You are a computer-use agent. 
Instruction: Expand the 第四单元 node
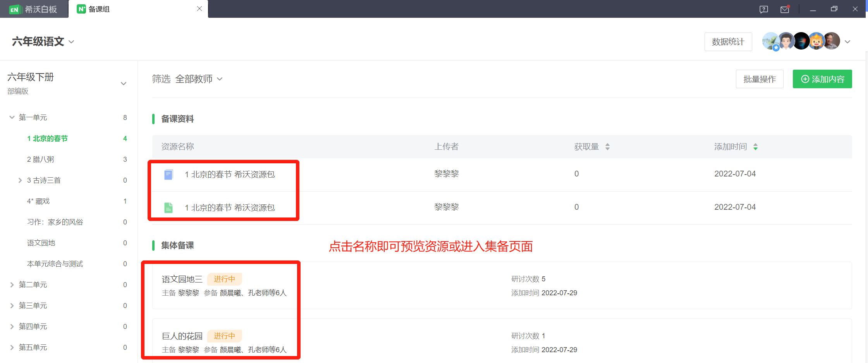point(12,327)
